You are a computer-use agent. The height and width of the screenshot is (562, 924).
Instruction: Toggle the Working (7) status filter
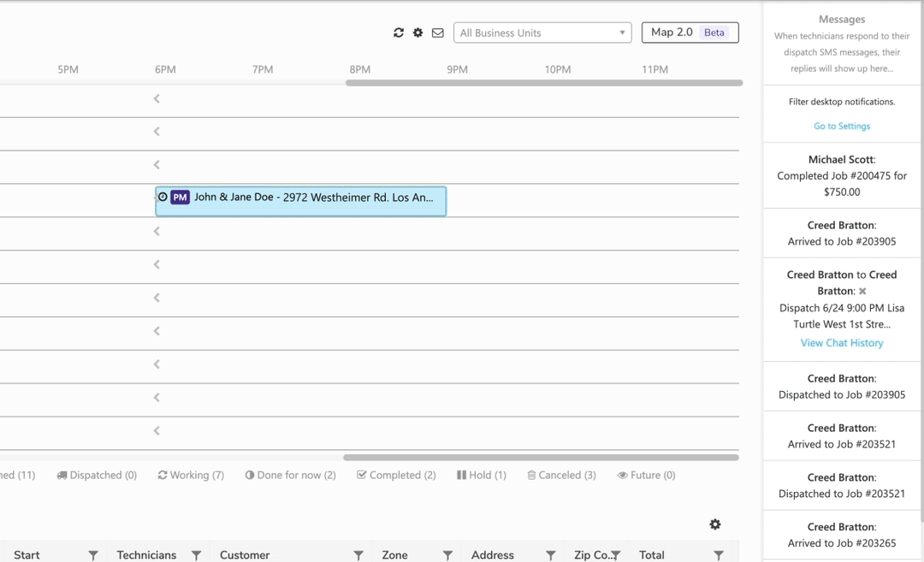(191, 475)
